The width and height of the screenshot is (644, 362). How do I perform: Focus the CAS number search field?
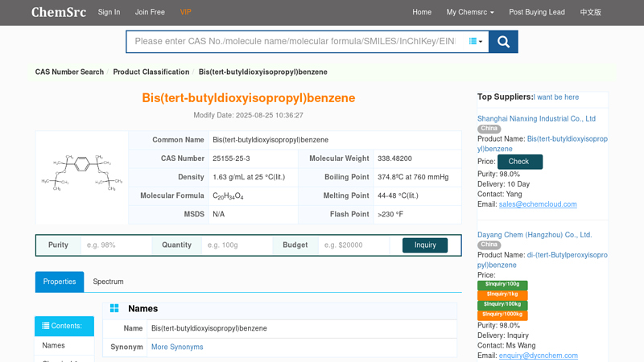295,42
